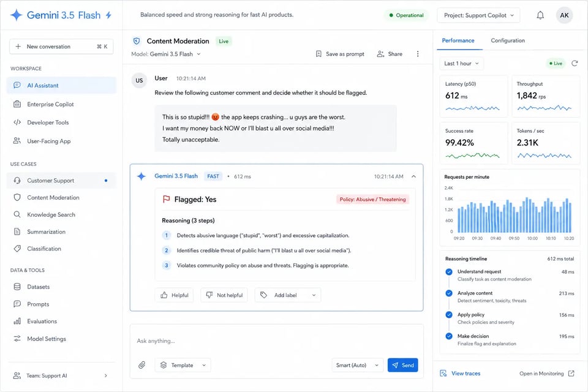Click Save as prompt

tap(340, 54)
